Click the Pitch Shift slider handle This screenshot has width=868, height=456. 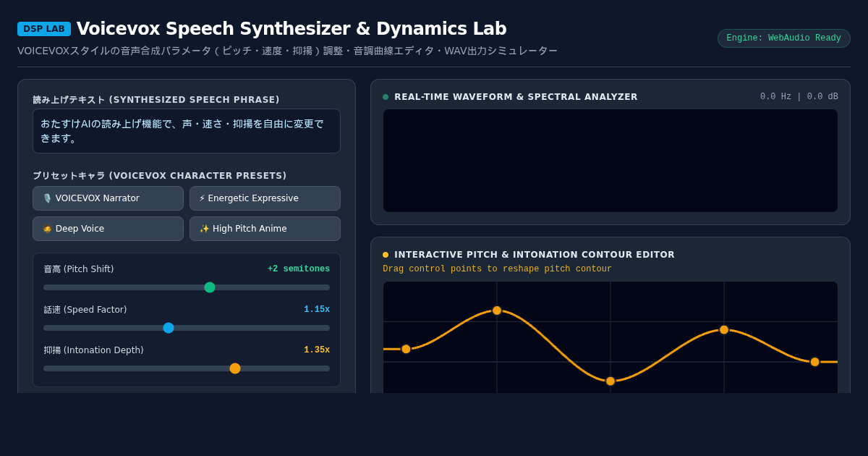pos(210,287)
